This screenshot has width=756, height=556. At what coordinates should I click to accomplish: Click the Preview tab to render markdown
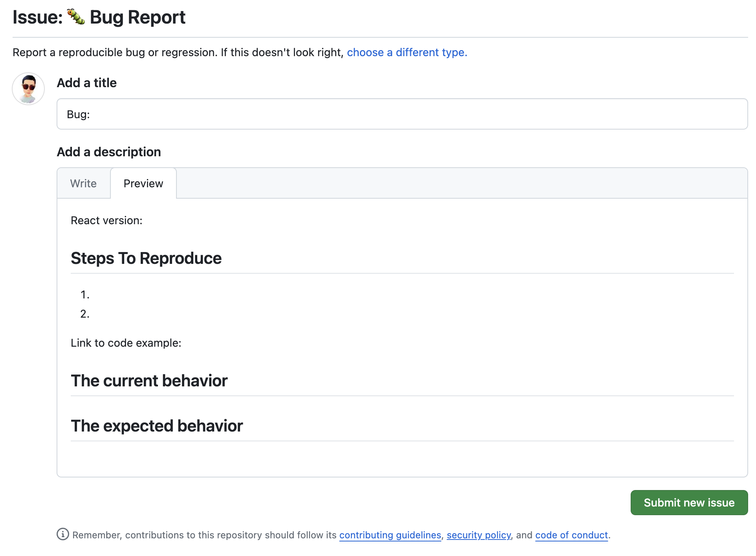coord(143,183)
